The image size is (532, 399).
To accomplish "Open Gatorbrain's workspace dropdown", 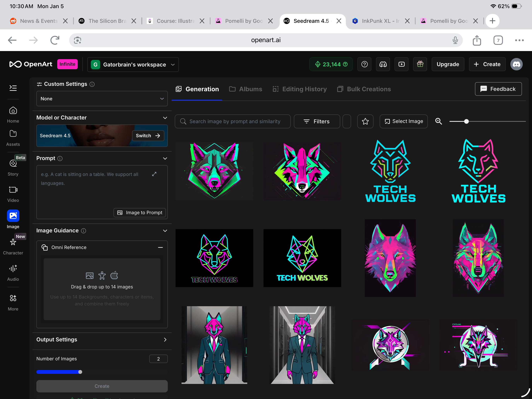I will (133, 64).
